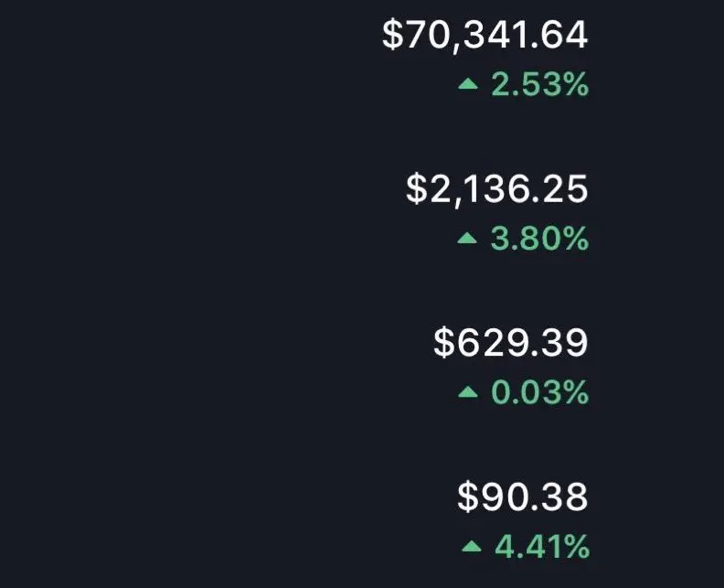This screenshot has height=588, width=724.
Task: Click the green up arrow beside 4.41%
Action: pos(472,547)
